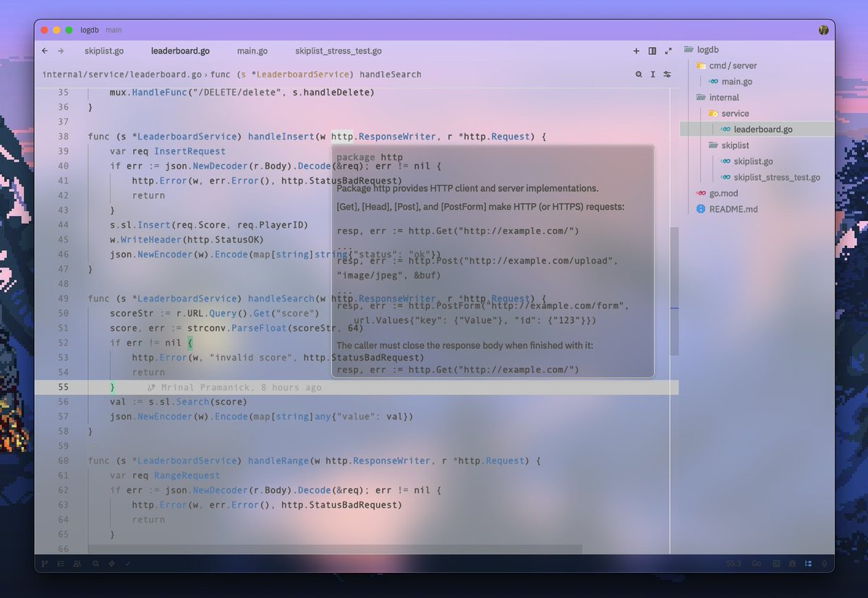Click InsertRequest type on line 39

[190, 151]
